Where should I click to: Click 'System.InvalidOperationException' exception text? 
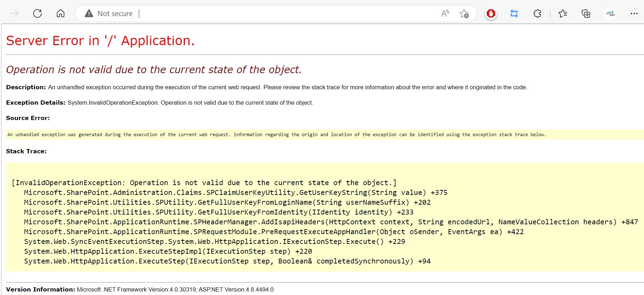(x=113, y=103)
